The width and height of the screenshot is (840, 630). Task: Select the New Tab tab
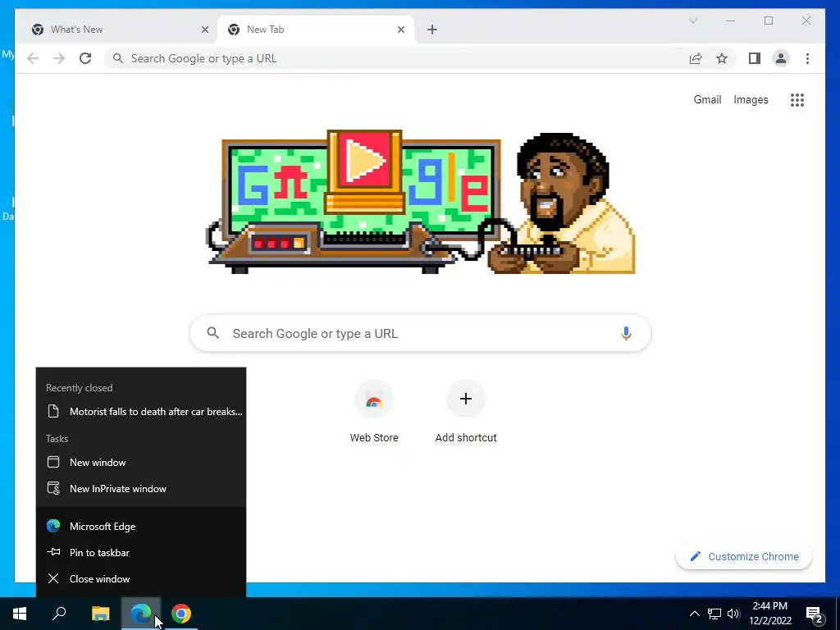[x=316, y=30]
